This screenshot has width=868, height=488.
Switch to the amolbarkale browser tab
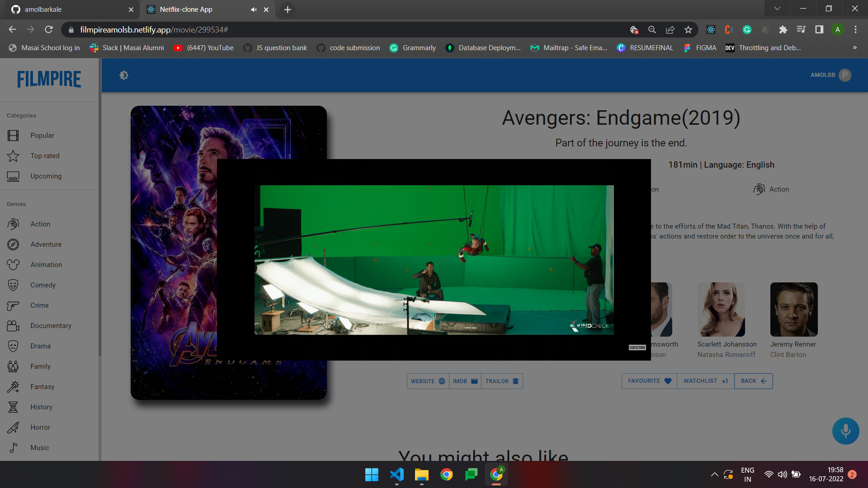tap(43, 9)
